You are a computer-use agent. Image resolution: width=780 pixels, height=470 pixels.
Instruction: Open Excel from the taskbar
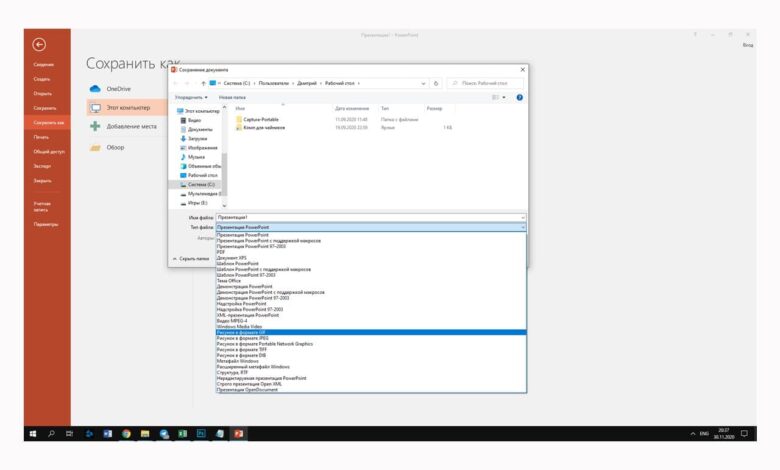click(183, 434)
